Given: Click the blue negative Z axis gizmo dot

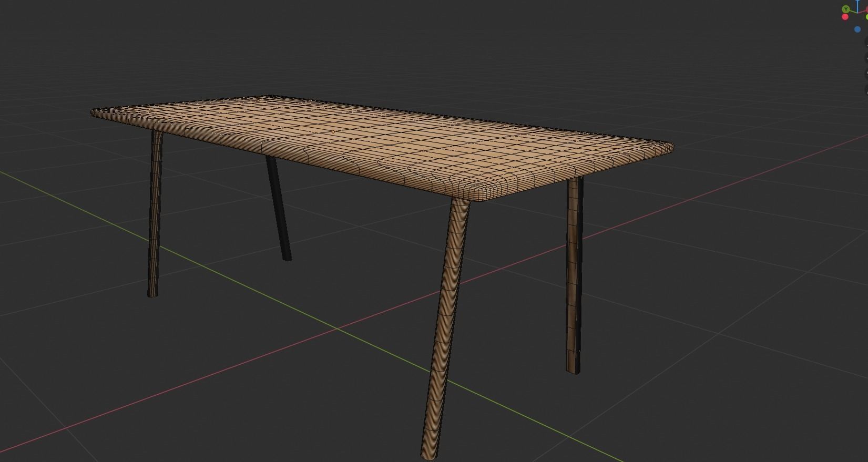Looking at the screenshot, I should coord(857,29).
